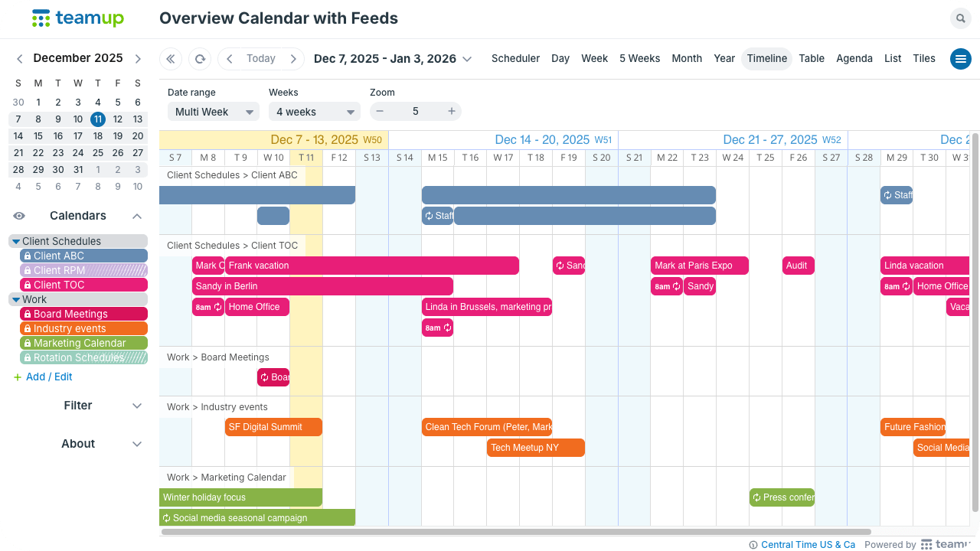The width and height of the screenshot is (980, 551).
Task: Go to next date range arrow
Action: pos(293,59)
